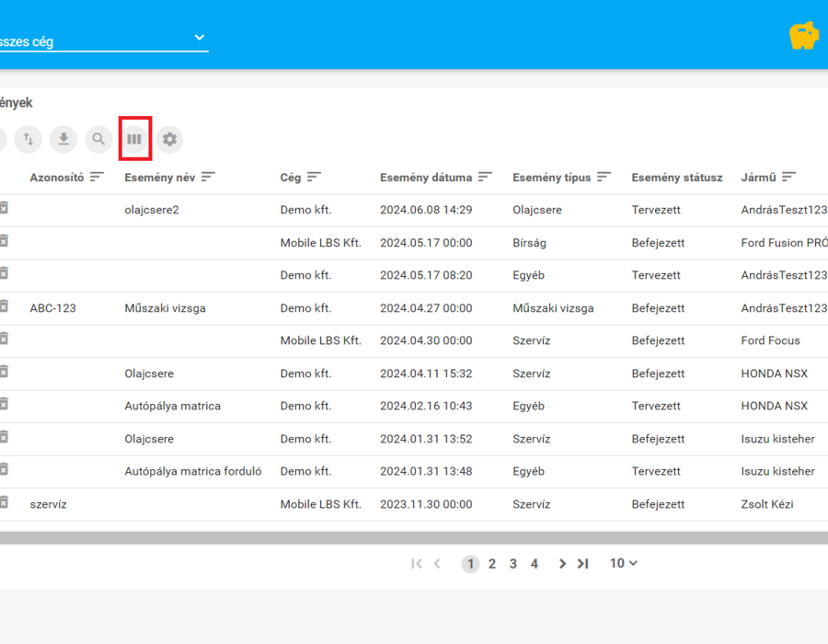
Task: Click the yellow piggy bank icon
Action: pyautogui.click(x=804, y=36)
